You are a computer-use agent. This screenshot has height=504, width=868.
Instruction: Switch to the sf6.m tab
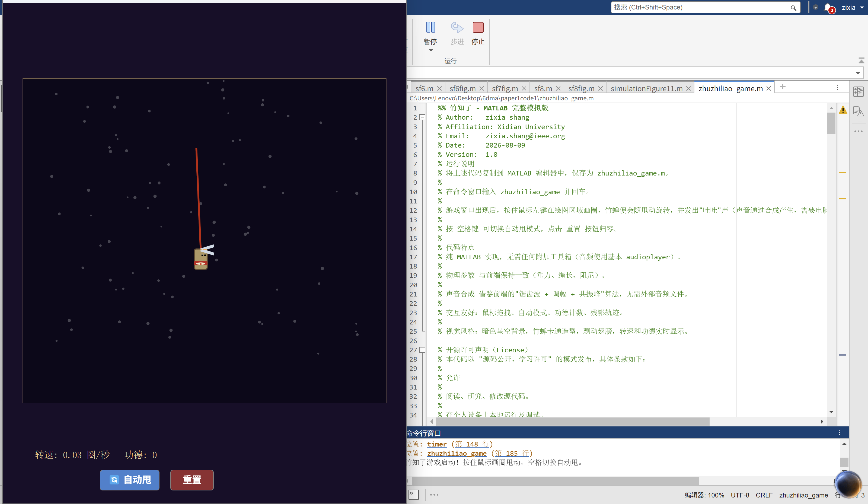424,88
